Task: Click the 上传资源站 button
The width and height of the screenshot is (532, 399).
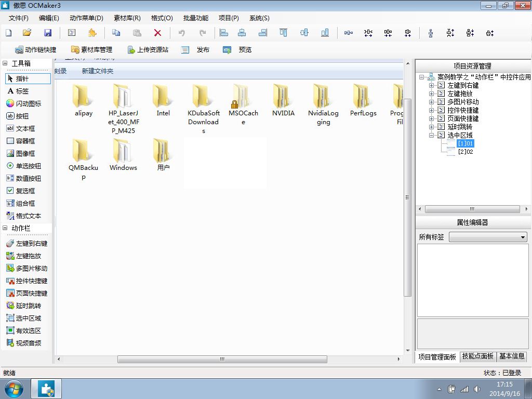Action: click(148, 50)
